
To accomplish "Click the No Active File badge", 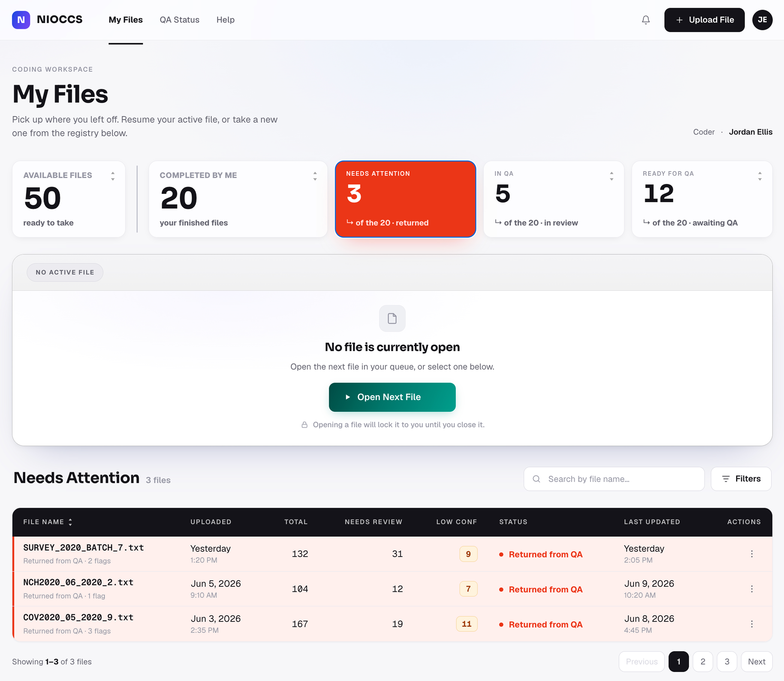I will (x=65, y=272).
